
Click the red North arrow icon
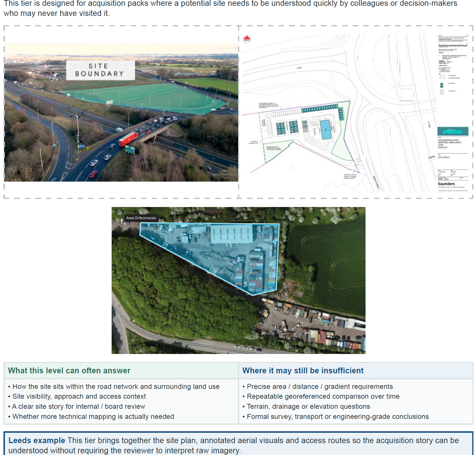pos(247,39)
